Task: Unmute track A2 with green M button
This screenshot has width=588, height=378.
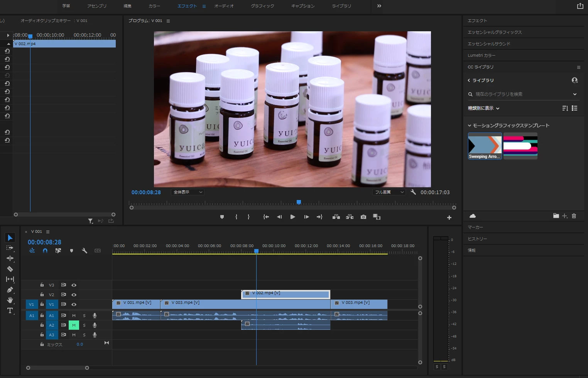Action: click(74, 325)
